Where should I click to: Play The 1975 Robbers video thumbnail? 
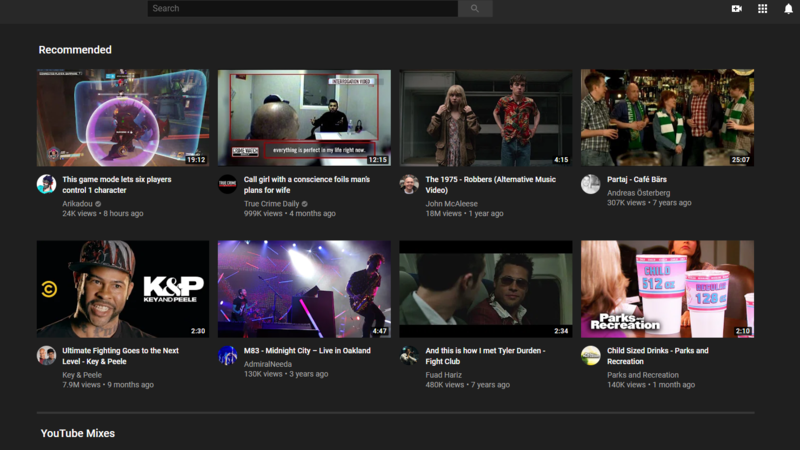coord(486,118)
